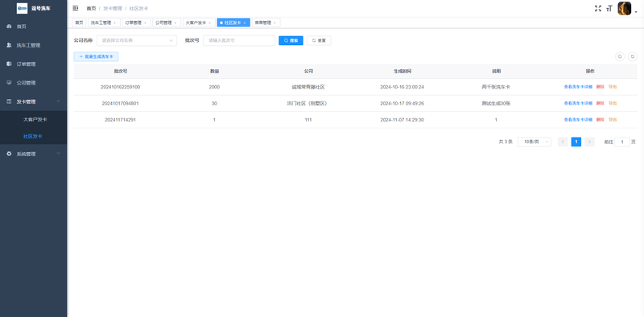Click batch number 20241016225­9100 cell
This screenshot has width=644, height=317.
tap(120, 87)
